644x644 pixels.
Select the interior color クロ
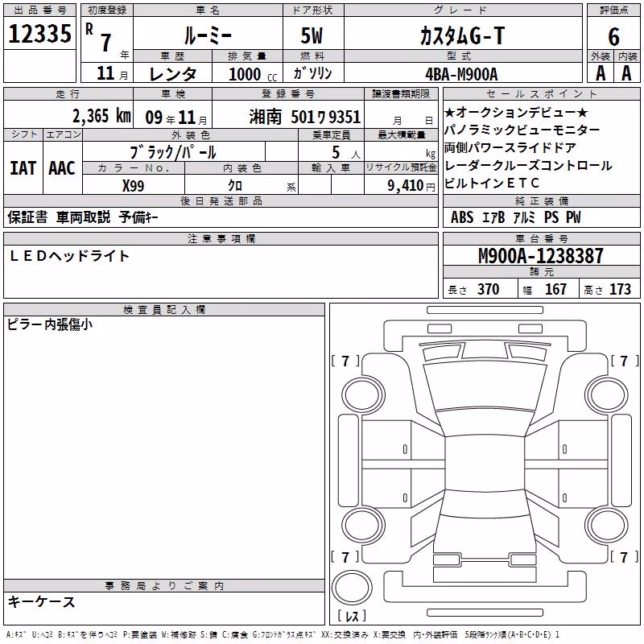coord(235,185)
